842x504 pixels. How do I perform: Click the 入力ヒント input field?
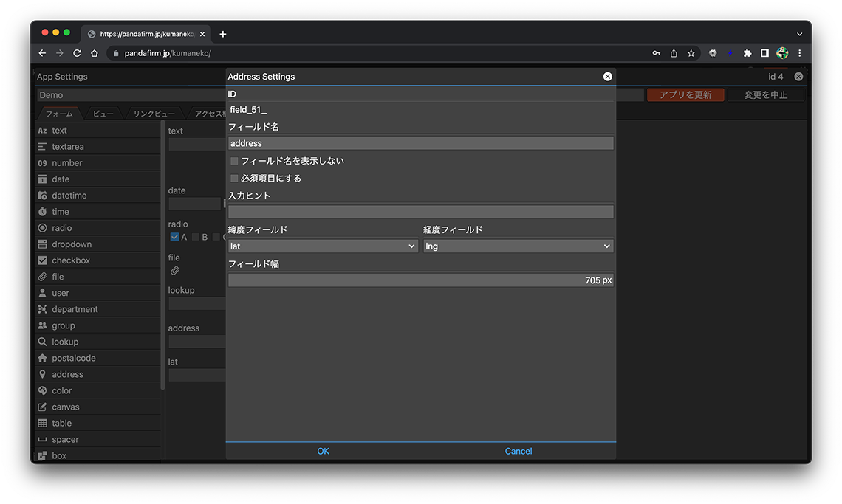coord(420,212)
